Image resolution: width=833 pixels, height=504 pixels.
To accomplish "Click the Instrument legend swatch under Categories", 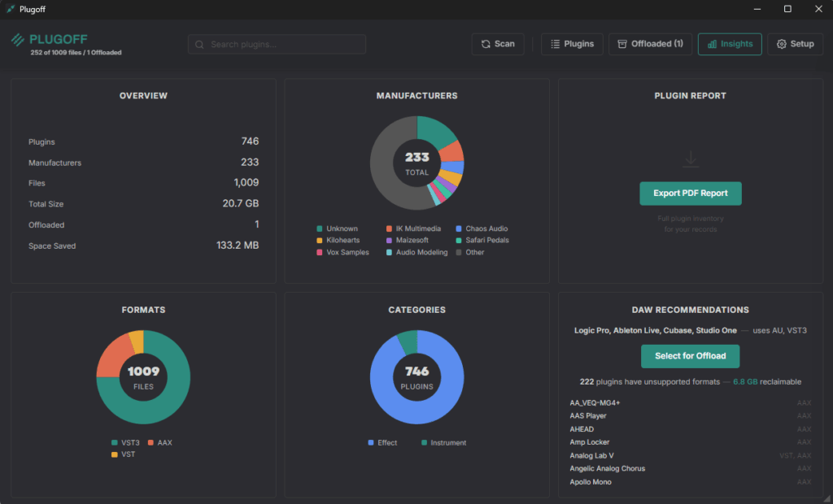I will 425,443.
